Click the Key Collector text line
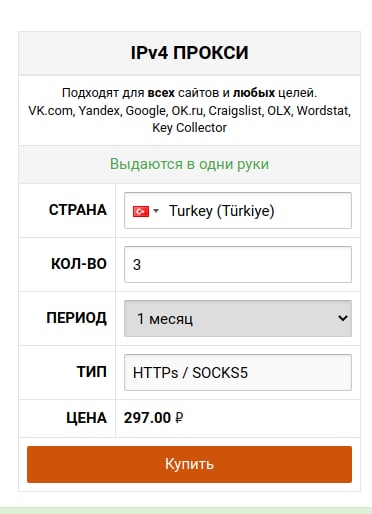Screen dimensions: 372x514 [x=189, y=128]
